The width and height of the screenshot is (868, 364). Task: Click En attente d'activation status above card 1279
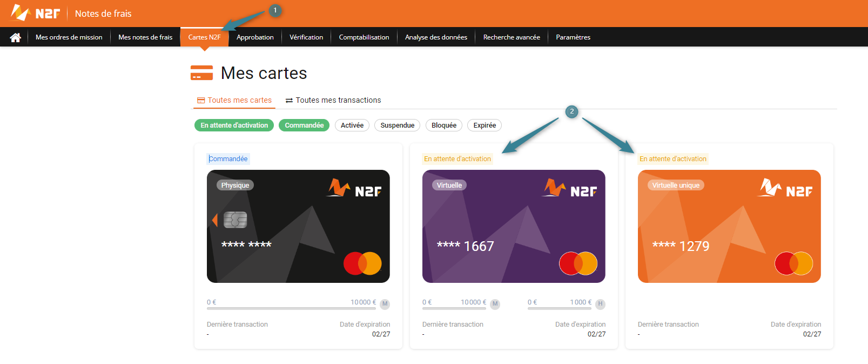tap(673, 159)
